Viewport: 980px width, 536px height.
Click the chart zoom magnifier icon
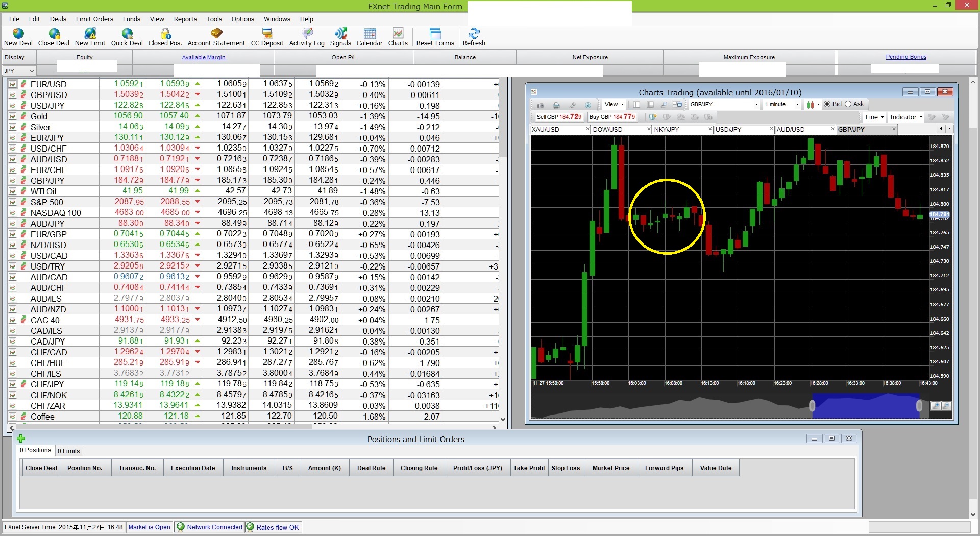[664, 105]
